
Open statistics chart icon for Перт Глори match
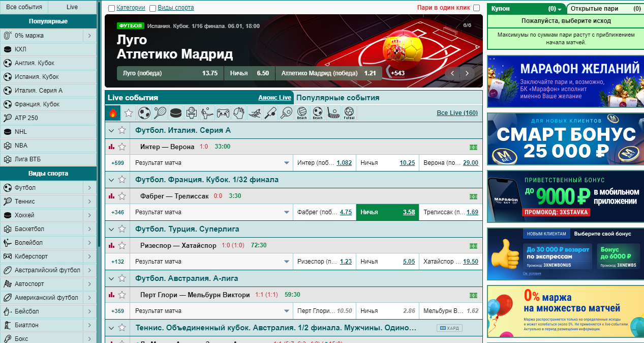112,295
